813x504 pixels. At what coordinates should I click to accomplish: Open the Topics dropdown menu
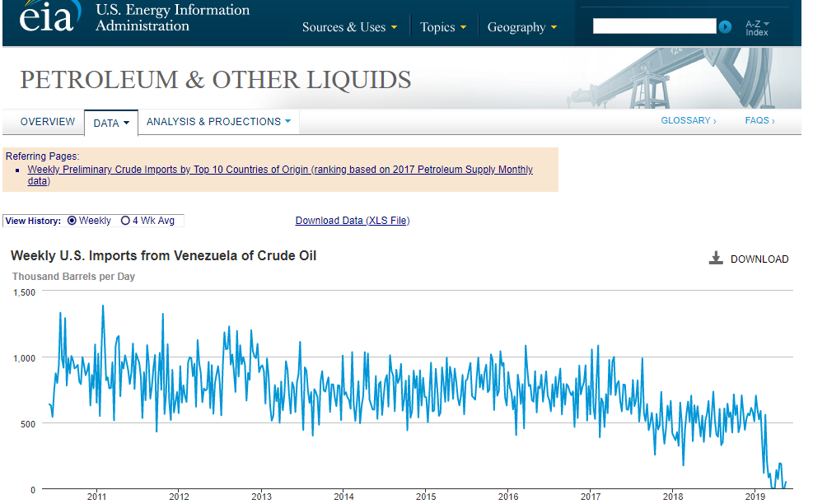point(442,27)
